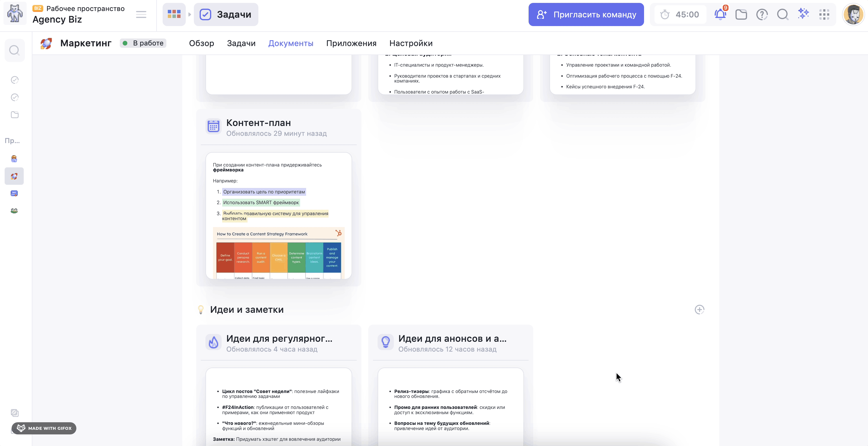Start the 45:00 timer

680,14
